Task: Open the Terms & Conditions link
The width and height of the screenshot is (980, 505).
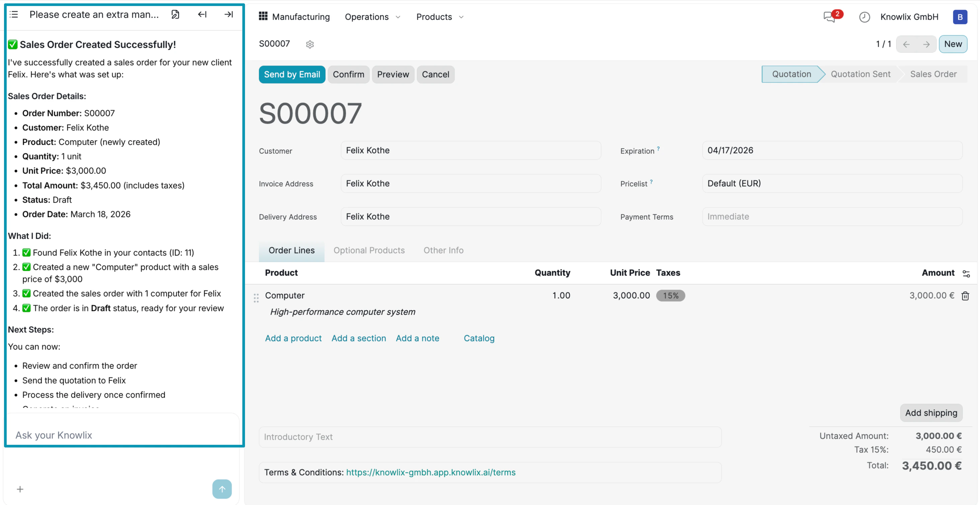Action: (430, 472)
